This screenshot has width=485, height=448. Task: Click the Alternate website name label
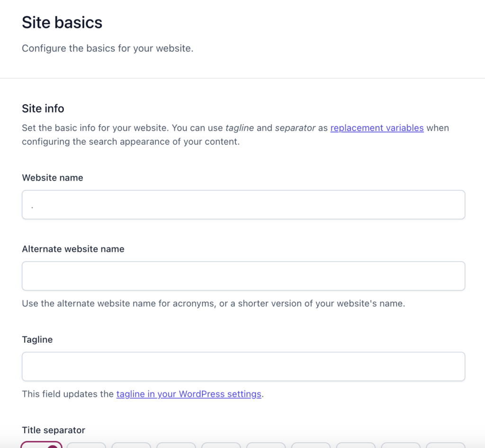[73, 249]
